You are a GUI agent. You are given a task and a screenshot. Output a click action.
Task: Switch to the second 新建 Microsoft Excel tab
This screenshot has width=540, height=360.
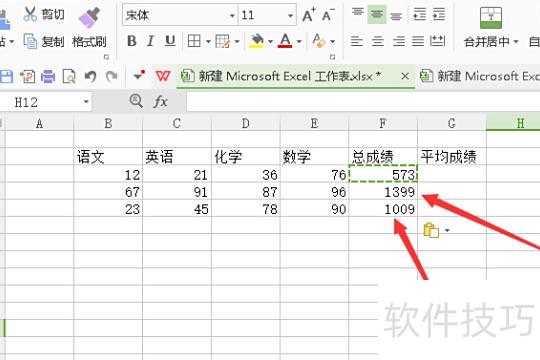click(x=479, y=76)
